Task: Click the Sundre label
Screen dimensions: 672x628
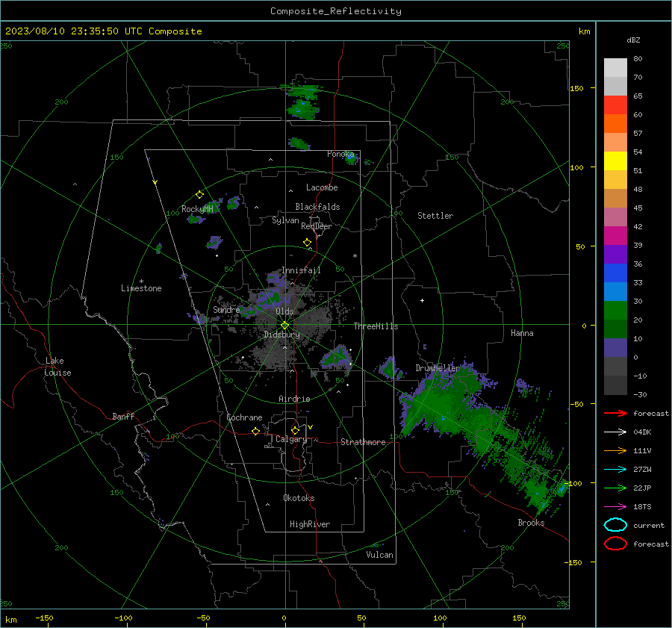Action: coord(226,310)
